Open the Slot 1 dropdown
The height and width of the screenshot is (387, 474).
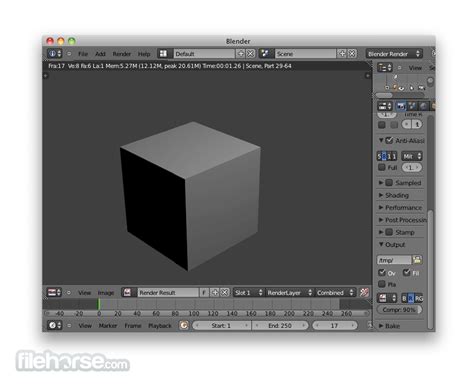click(248, 293)
